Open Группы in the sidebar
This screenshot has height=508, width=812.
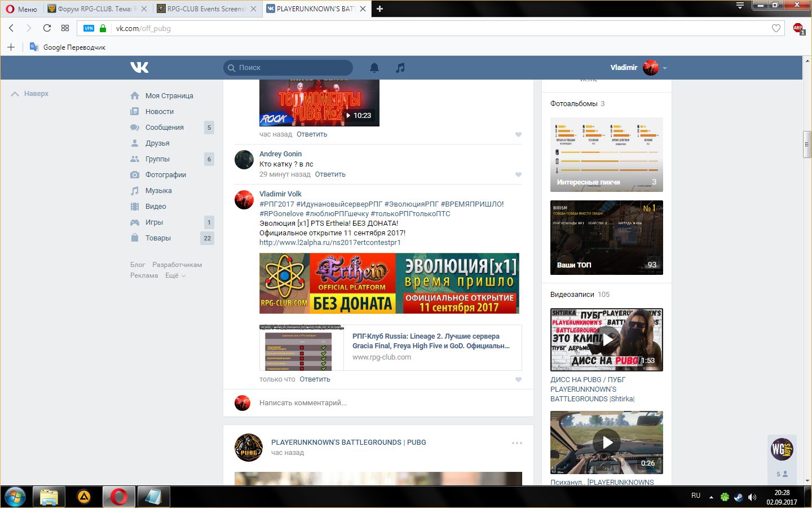click(x=157, y=159)
